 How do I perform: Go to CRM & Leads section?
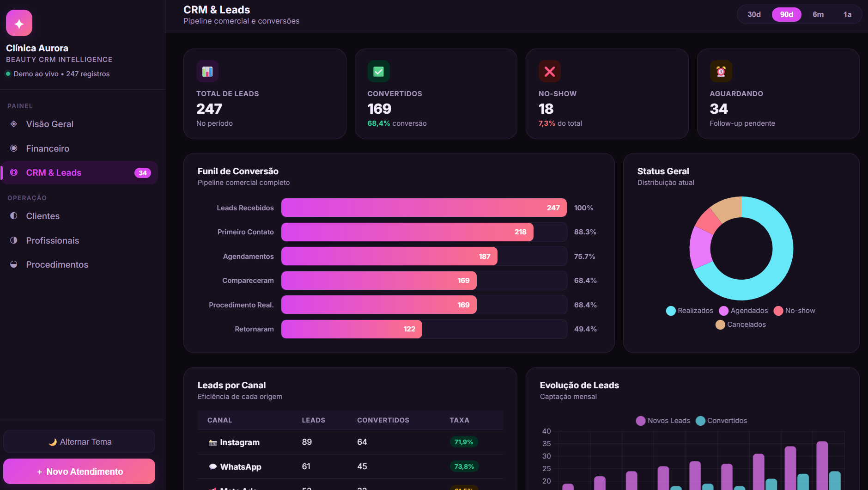[x=79, y=172]
